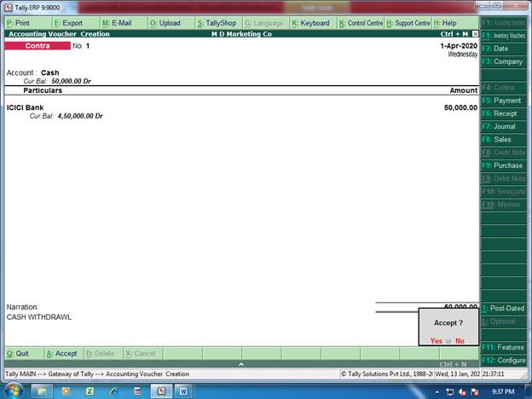Click M D Marketing Co title
The width and height of the screenshot is (532, 399).
241,34
